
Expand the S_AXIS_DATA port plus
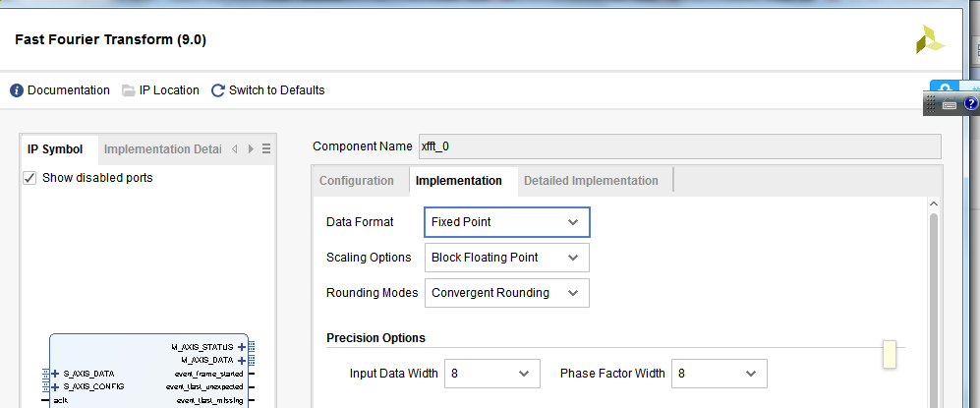click(x=56, y=374)
